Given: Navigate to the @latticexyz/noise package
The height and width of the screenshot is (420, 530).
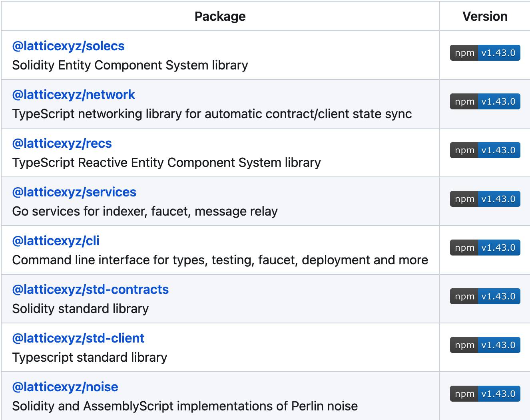Looking at the screenshot, I should 65,387.
